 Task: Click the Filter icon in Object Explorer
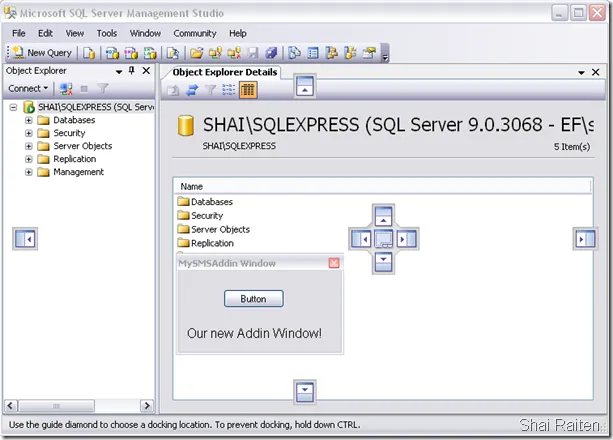tap(102, 89)
